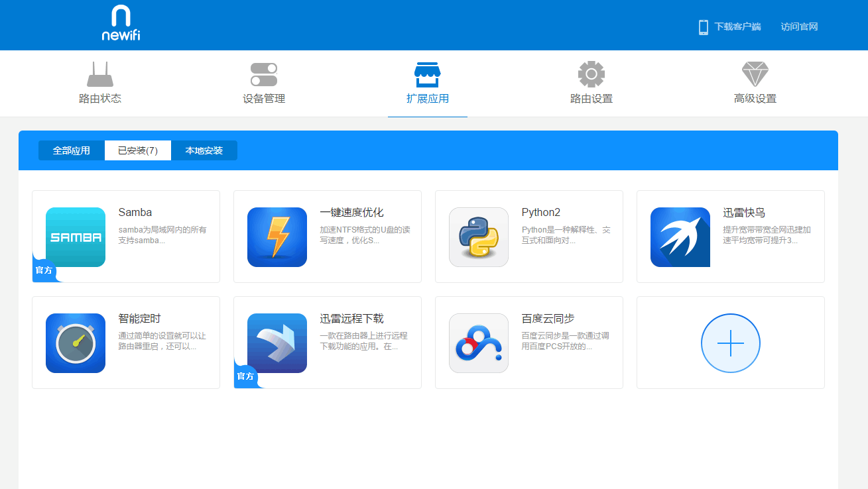
Task: Click the 百度云同步 description text
Action: [566, 341]
